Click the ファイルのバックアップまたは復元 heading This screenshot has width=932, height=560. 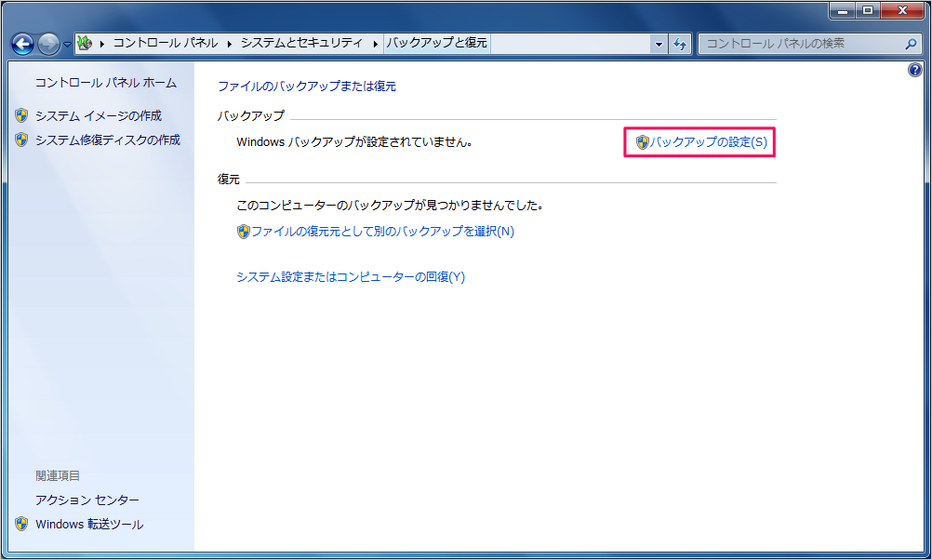[x=307, y=87]
